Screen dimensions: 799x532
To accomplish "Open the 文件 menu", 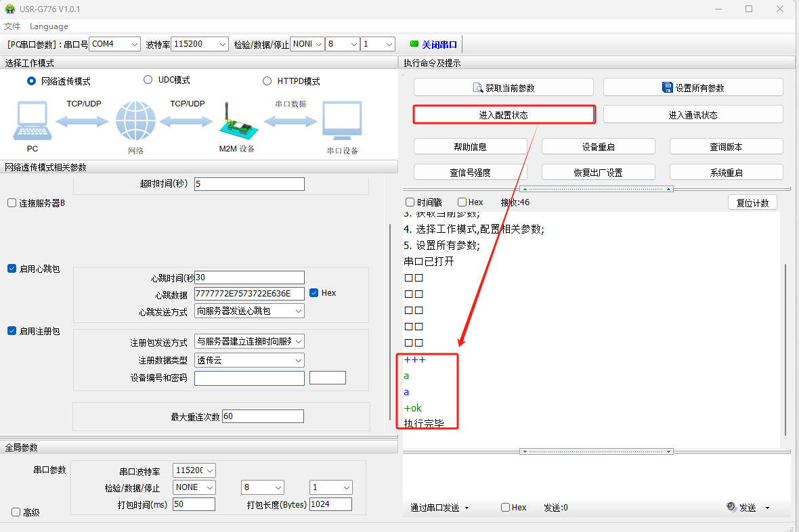I will [12, 26].
